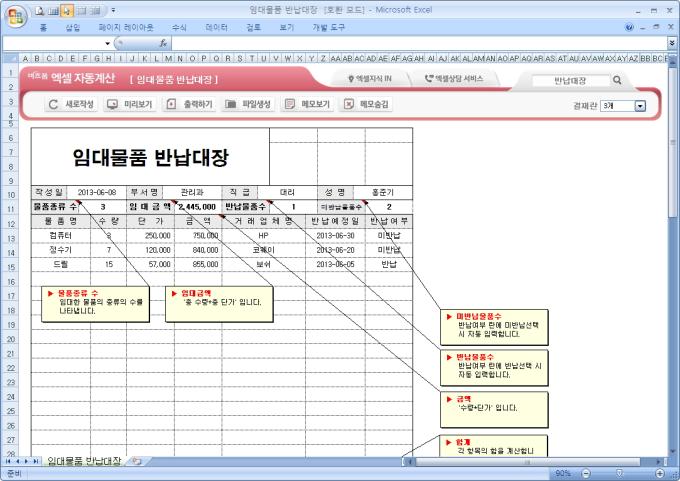Select the 성명 value cell 홍준기

point(383,192)
